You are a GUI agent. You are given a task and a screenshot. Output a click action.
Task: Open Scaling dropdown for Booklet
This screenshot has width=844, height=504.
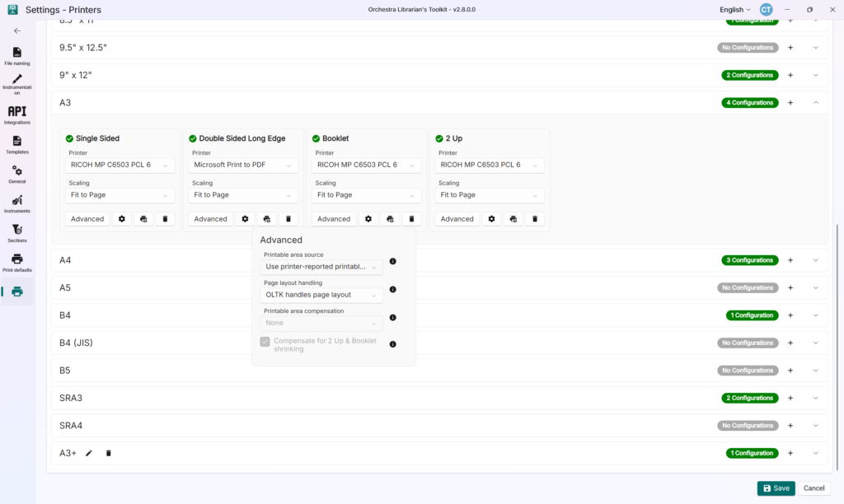pos(365,195)
